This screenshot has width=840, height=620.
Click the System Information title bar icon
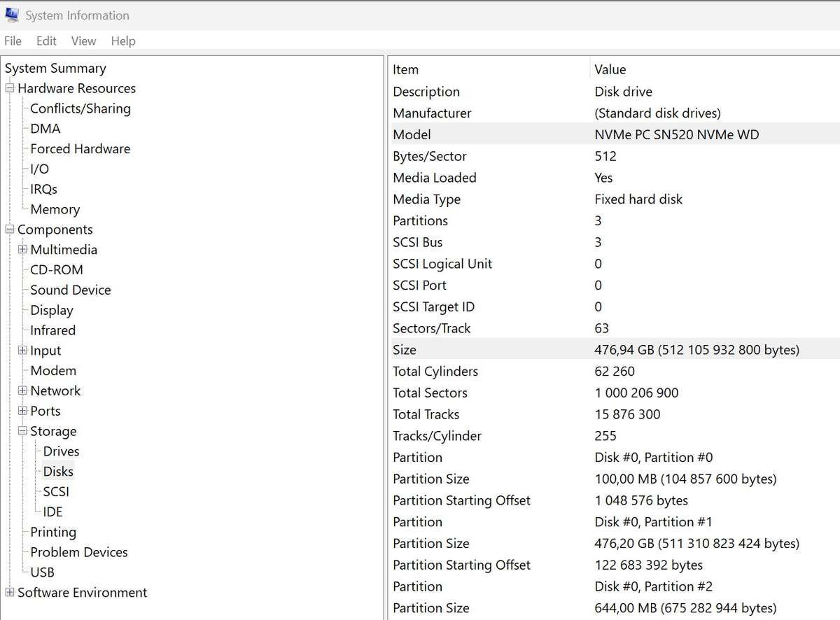click(12, 15)
